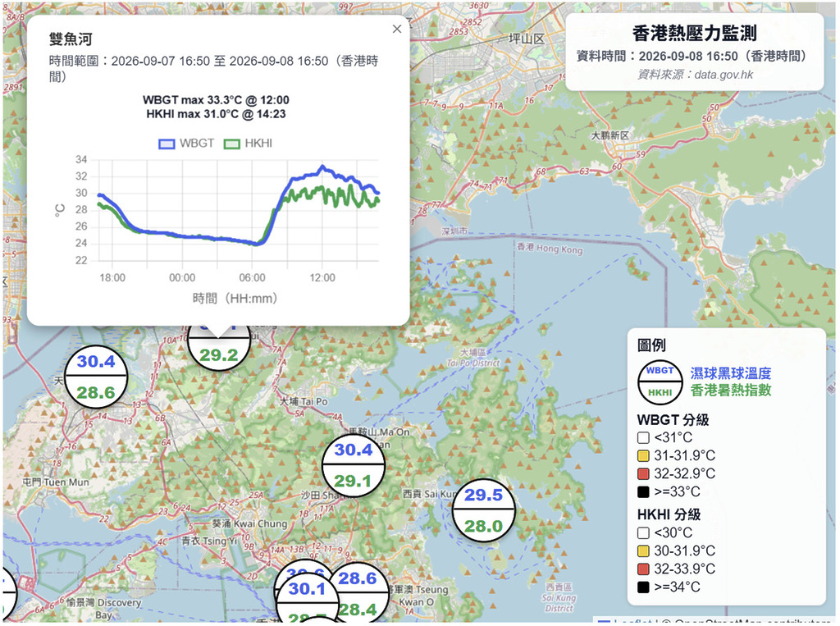Image resolution: width=840 pixels, height=626 pixels.
Task: Click the WBGT/HKHI legend circle icon
Action: coord(660,382)
